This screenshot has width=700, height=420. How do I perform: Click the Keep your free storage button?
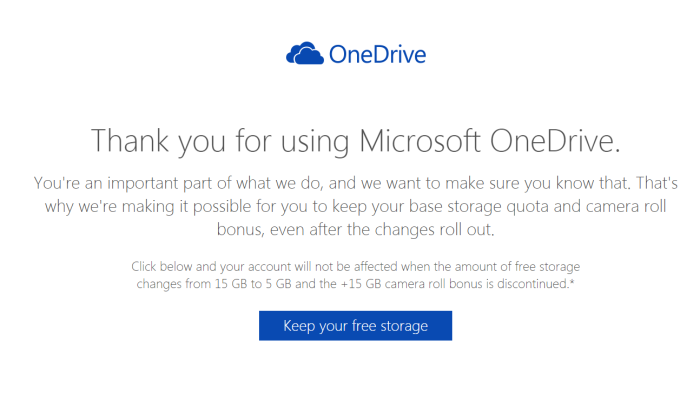click(x=355, y=325)
